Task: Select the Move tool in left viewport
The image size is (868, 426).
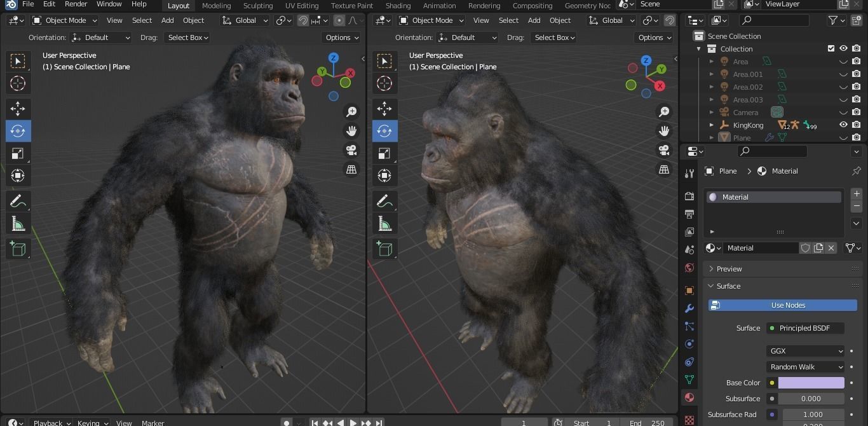Action: pyautogui.click(x=18, y=109)
